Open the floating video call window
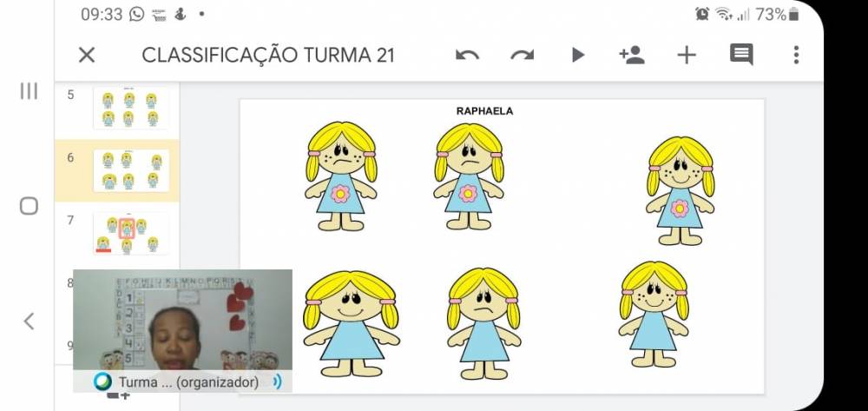 click(x=182, y=320)
